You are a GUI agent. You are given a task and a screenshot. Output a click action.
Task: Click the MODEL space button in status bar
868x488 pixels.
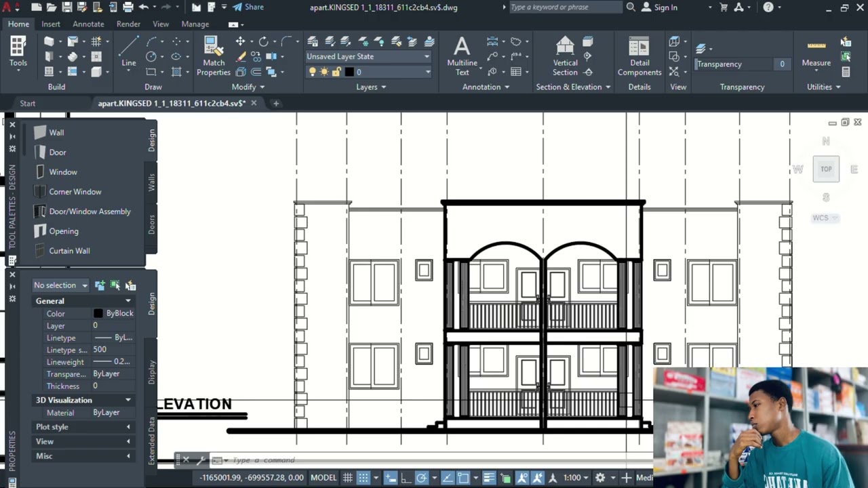coord(323,478)
